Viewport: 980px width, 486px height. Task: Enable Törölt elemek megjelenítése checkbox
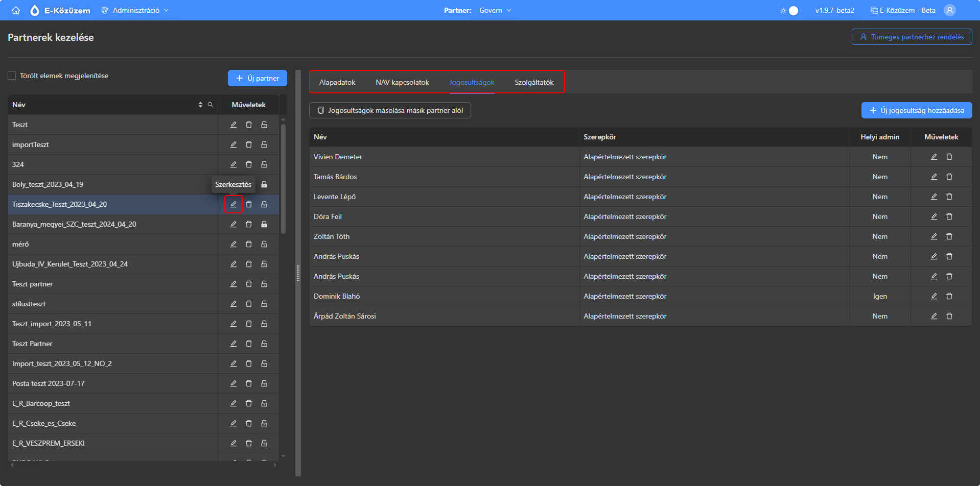(12, 76)
